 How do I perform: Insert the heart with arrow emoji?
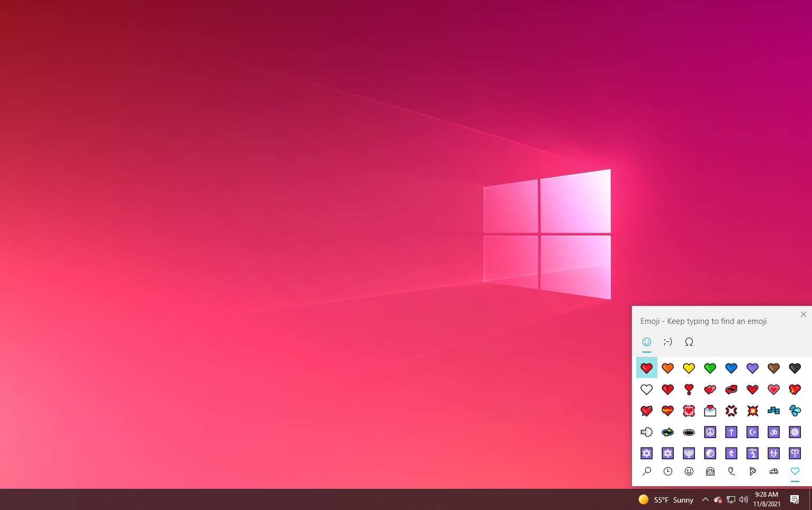point(647,411)
